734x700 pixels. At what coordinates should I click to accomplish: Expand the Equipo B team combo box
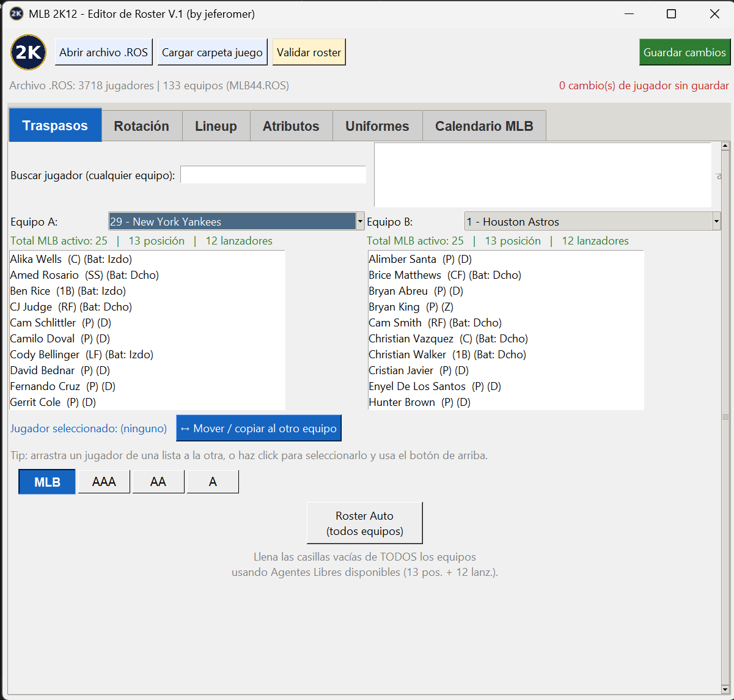592,221
